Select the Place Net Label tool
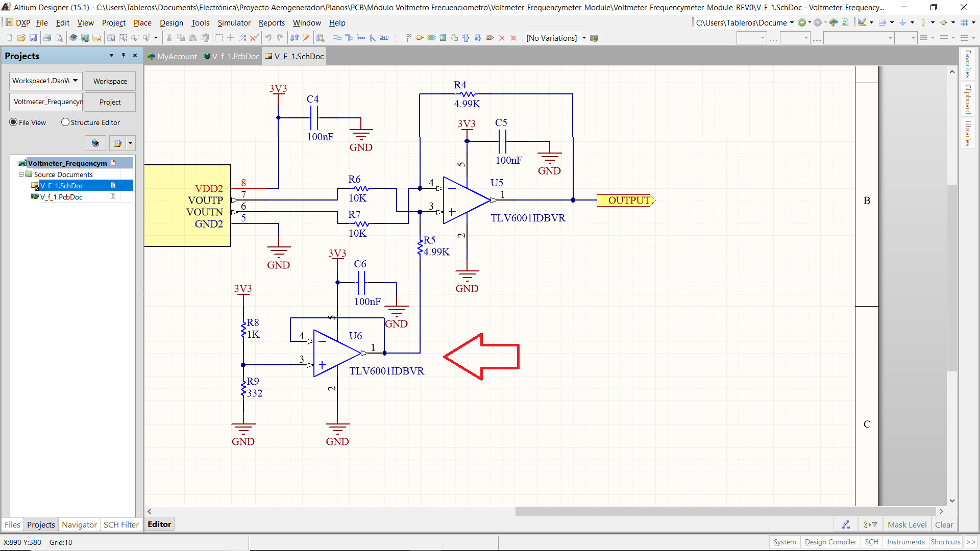 click(x=384, y=38)
